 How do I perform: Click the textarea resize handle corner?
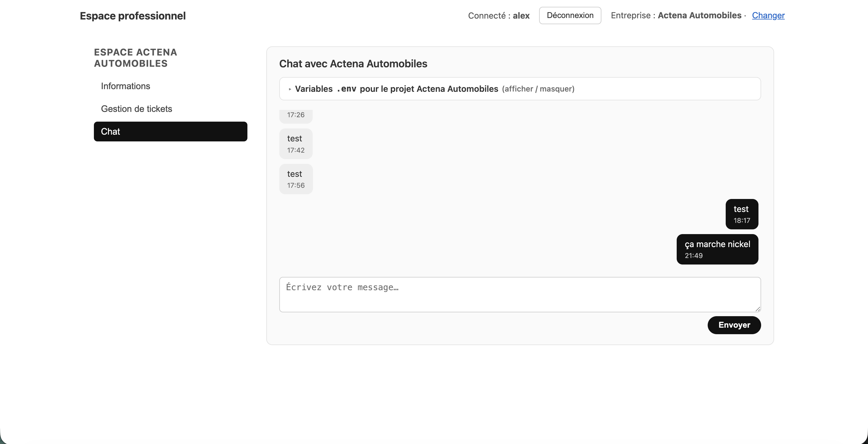click(x=758, y=309)
